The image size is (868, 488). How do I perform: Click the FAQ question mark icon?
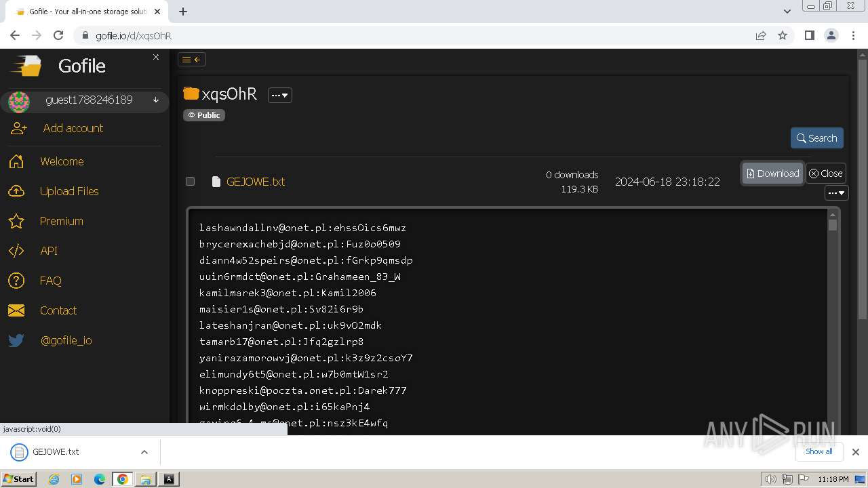pyautogui.click(x=16, y=281)
